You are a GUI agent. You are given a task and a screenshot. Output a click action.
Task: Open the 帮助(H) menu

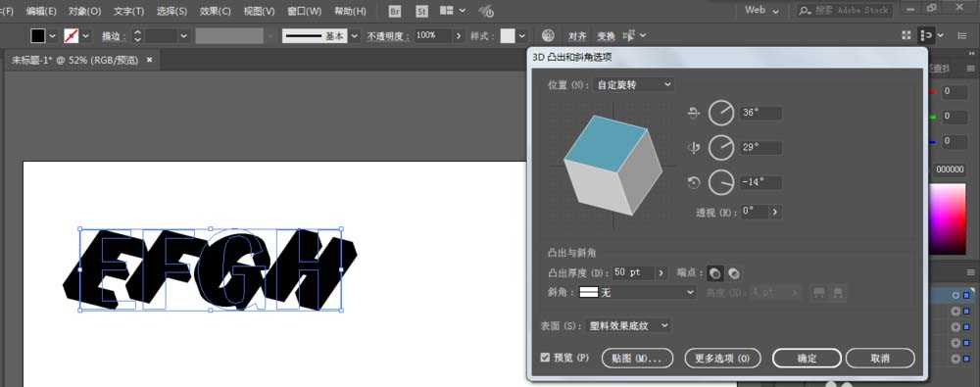pos(350,11)
